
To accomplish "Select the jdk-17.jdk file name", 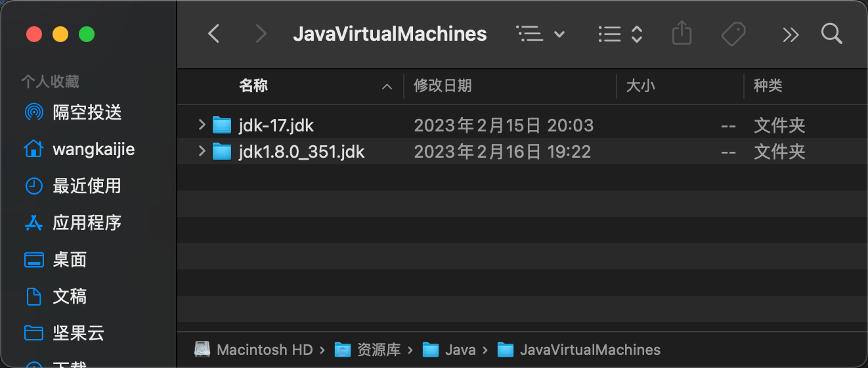I will [x=276, y=125].
